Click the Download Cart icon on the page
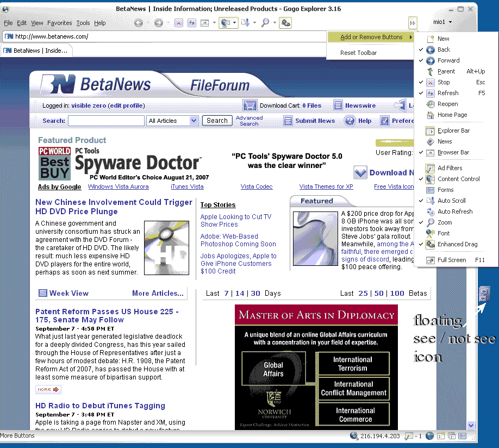 click(250, 105)
